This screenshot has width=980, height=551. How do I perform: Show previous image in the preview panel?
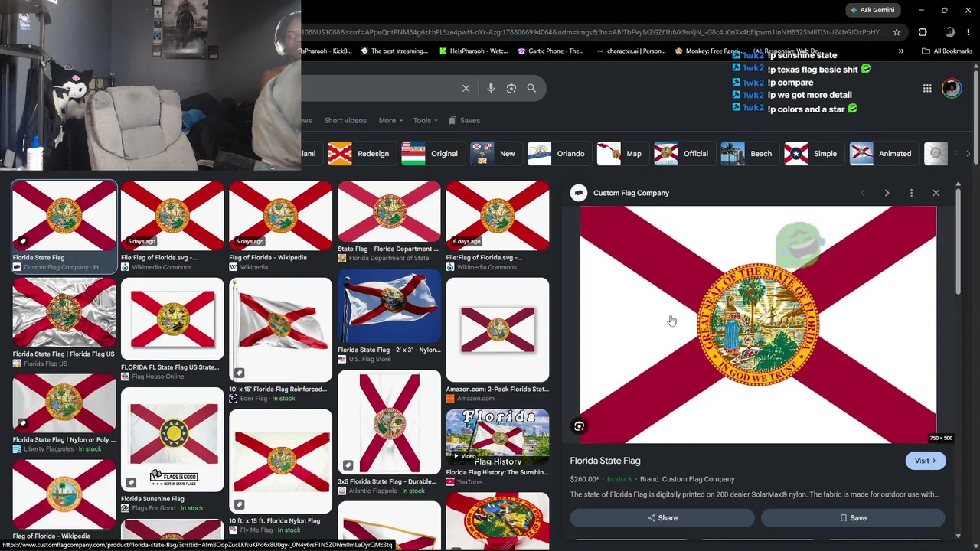pos(863,193)
